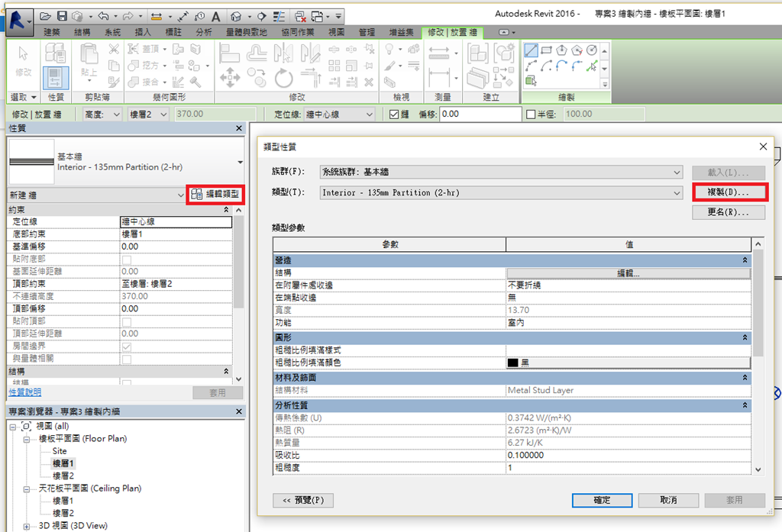Image resolution: width=782 pixels, height=532 pixels.
Task: Save the project with the floppy disk icon
Action: click(x=62, y=17)
